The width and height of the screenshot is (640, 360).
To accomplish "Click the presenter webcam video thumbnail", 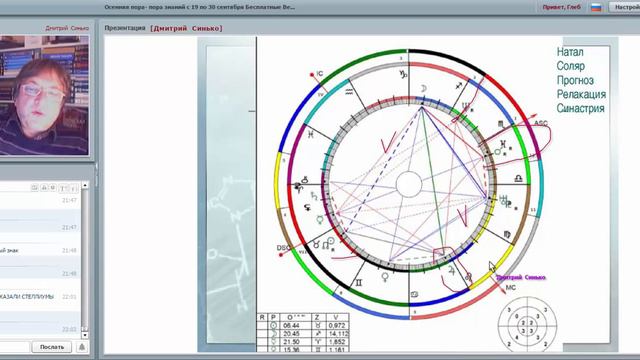I will point(44,95).
